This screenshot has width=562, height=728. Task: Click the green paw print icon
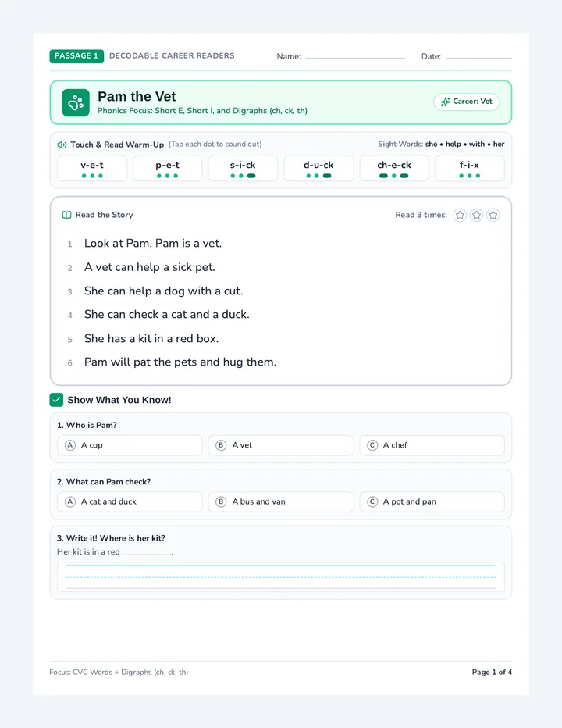click(x=76, y=102)
